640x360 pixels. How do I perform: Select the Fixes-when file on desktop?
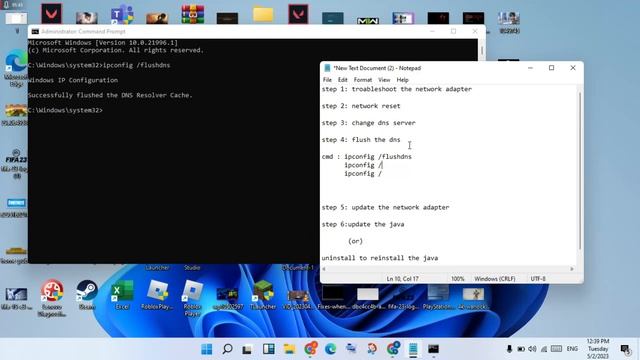[333, 297]
